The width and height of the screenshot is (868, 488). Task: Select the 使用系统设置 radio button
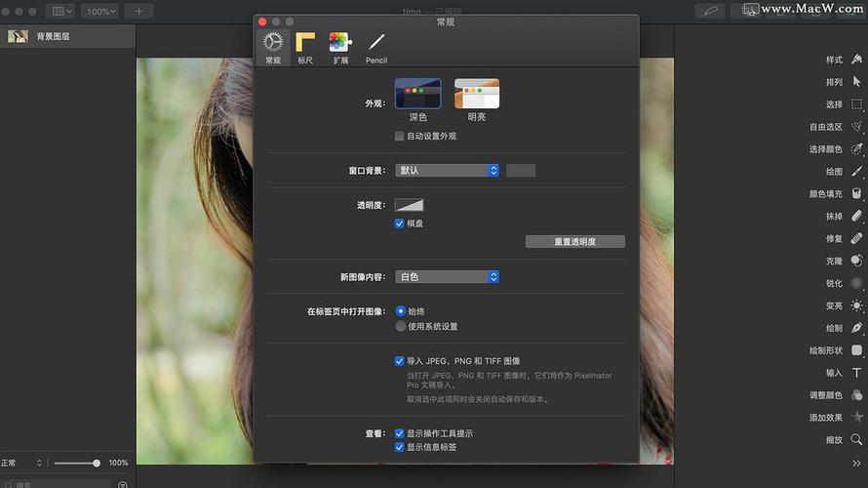401,326
